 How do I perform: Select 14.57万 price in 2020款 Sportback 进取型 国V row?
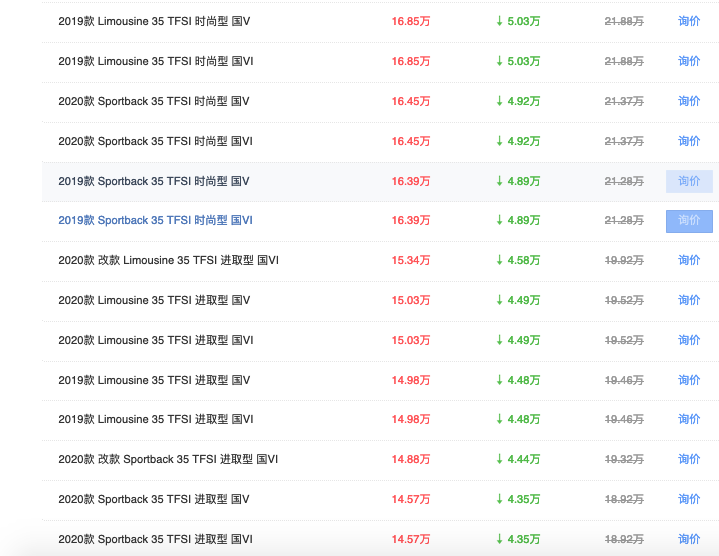click(x=411, y=499)
